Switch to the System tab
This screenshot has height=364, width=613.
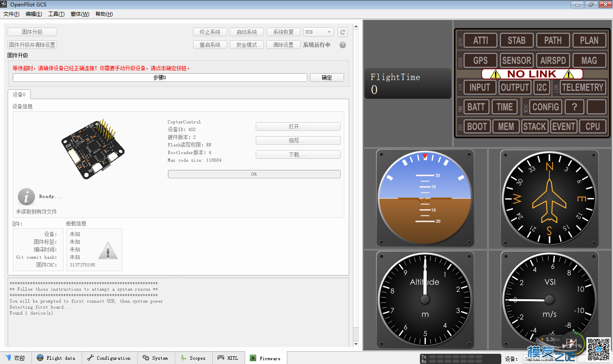[156, 358]
